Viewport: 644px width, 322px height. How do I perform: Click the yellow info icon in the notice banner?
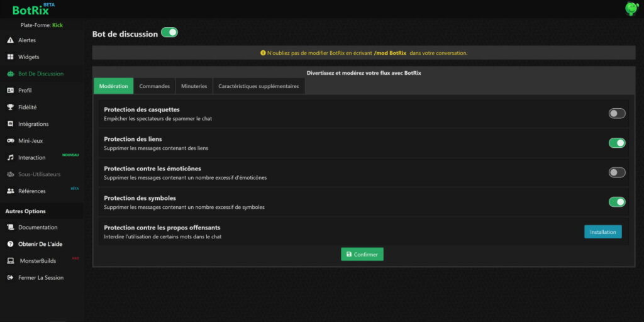(263, 53)
